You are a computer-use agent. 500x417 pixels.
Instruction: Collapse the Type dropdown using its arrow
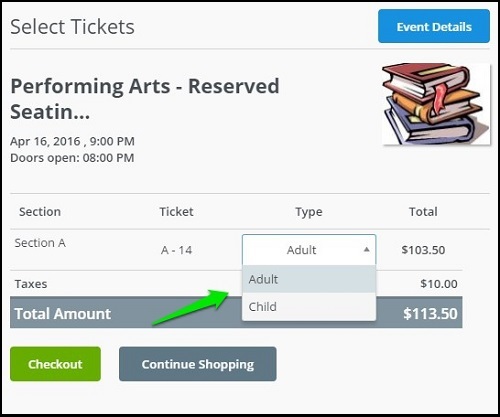(x=367, y=249)
